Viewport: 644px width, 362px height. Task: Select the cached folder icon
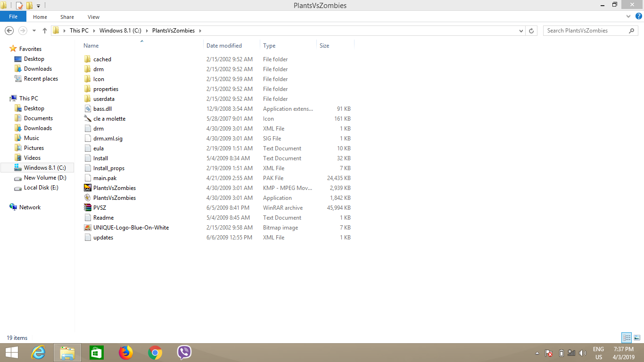coord(87,59)
